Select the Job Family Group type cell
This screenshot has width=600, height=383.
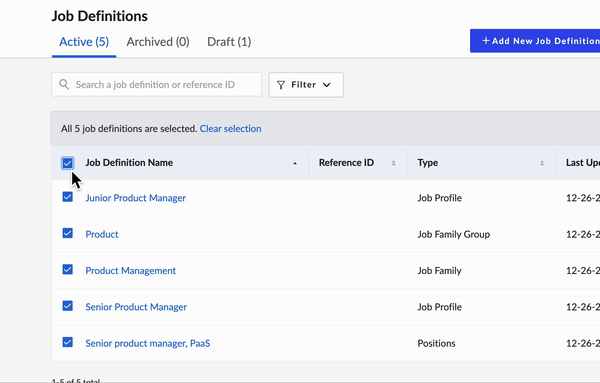click(453, 234)
